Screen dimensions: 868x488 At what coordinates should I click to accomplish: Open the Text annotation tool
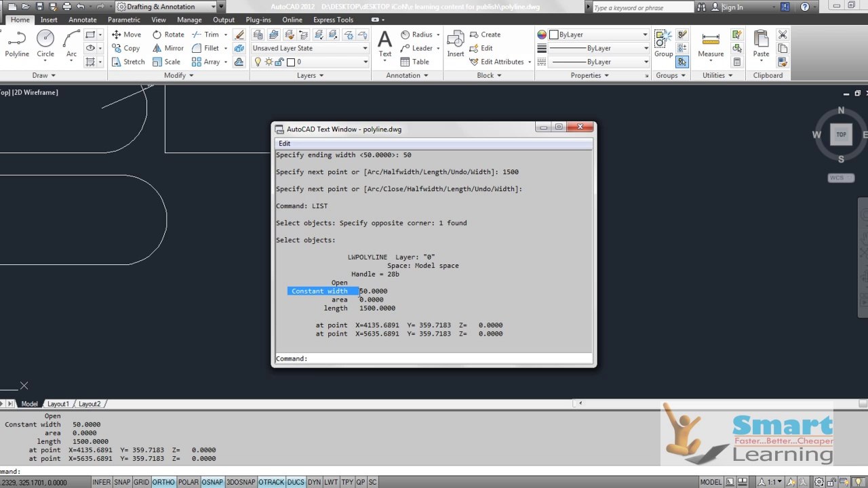pyautogui.click(x=385, y=45)
